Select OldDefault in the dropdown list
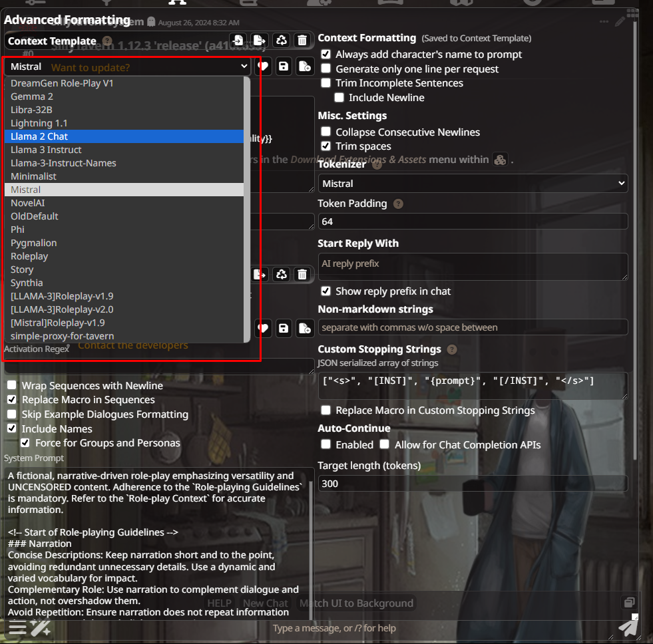Image resolution: width=653 pixels, height=644 pixels. [124, 216]
